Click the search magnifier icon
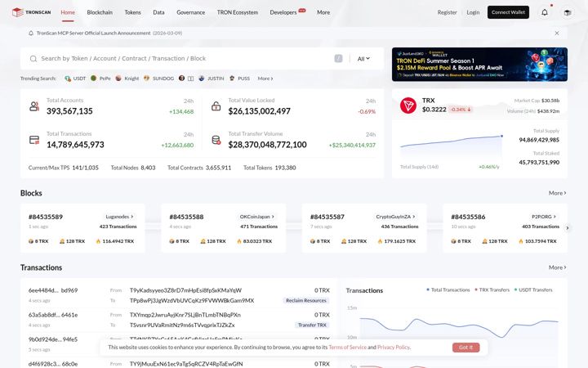588x368 pixels. 33,59
